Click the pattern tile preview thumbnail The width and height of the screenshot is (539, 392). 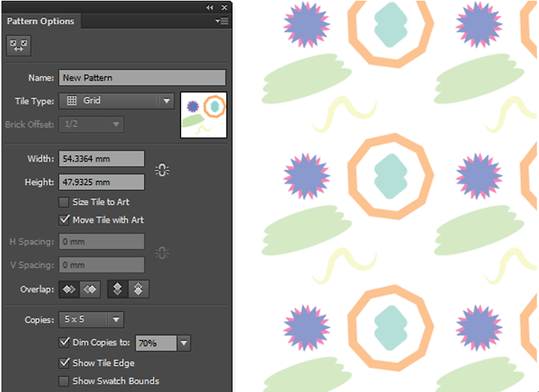point(204,114)
